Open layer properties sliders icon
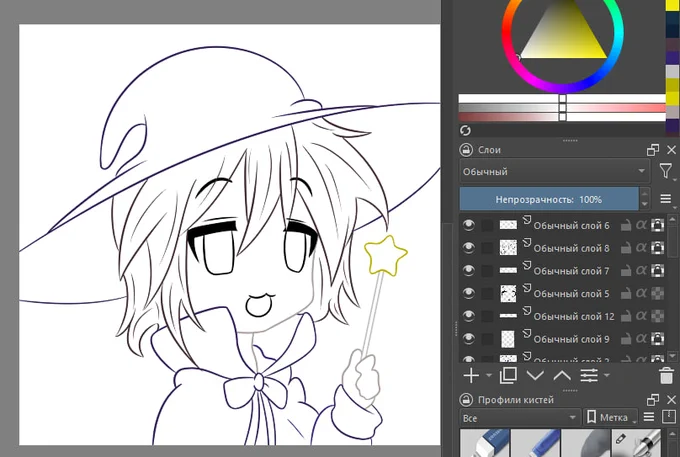680x457 pixels. point(589,375)
